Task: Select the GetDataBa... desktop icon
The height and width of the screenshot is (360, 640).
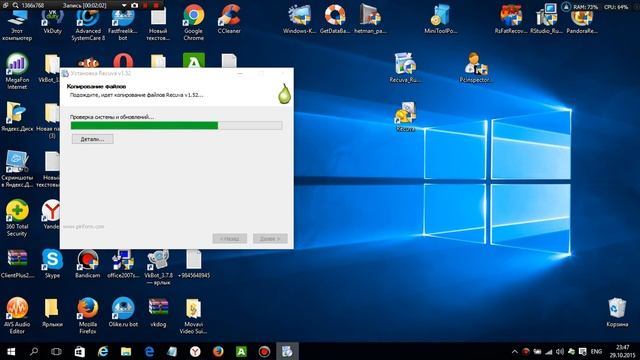Action: 335,19
